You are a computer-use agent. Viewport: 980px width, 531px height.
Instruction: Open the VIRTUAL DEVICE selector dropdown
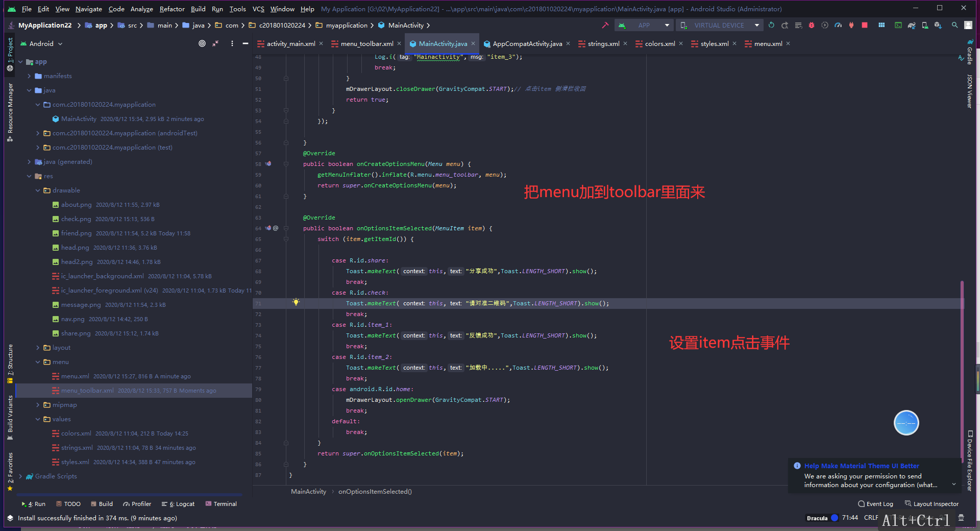[720, 25]
